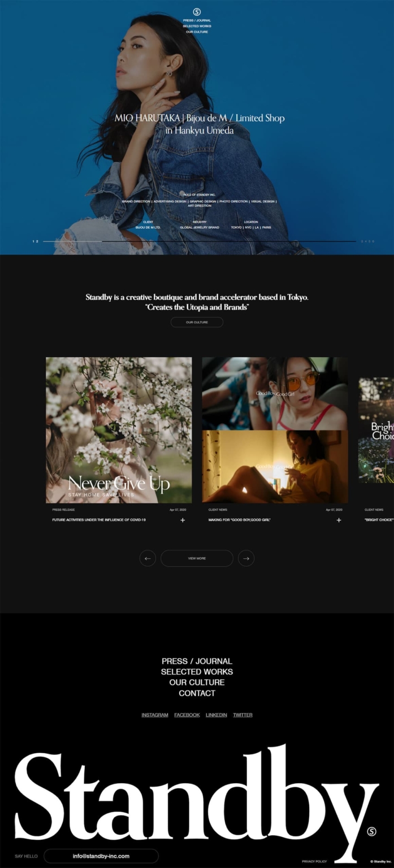394x868 pixels.
Task: Click the info@standby-inc.com email button
Action: tap(101, 856)
